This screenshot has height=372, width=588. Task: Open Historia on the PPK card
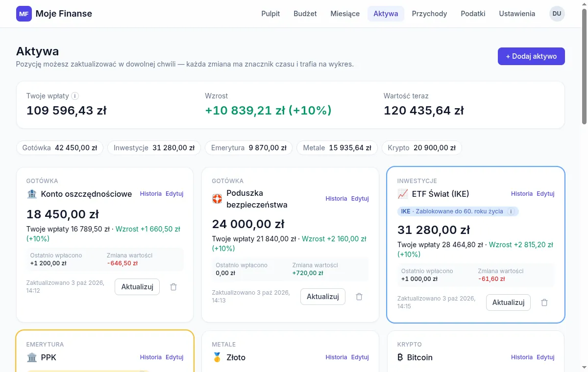[x=151, y=357]
